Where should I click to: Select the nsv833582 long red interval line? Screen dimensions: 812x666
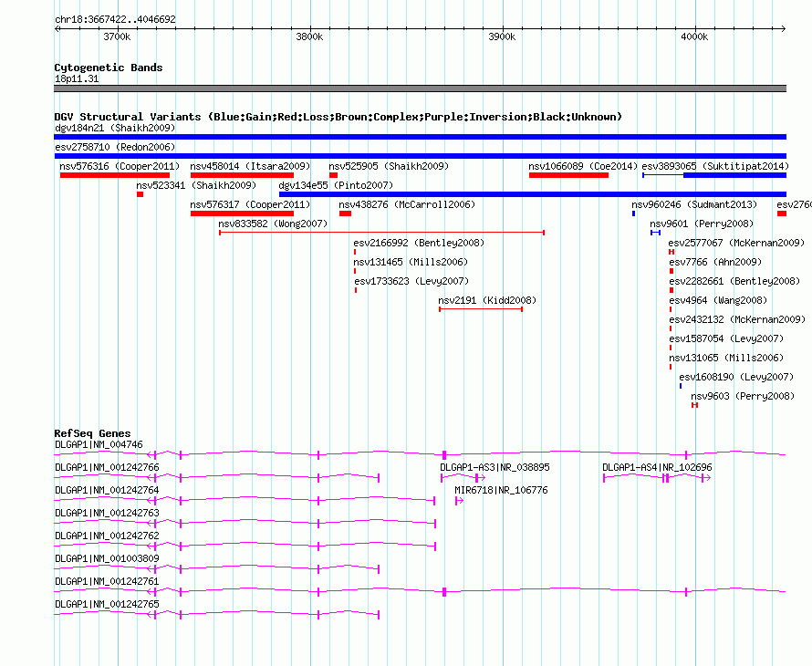381,233
